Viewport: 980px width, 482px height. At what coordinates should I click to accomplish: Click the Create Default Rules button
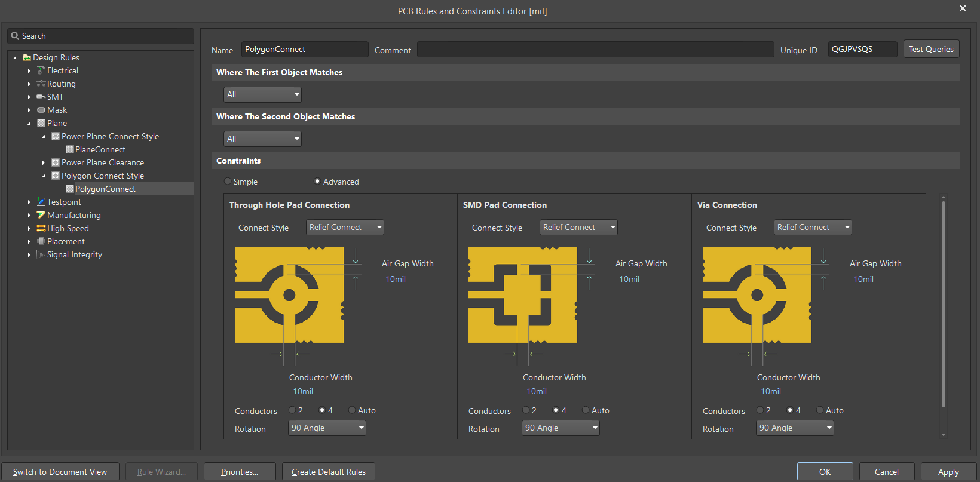coord(328,472)
